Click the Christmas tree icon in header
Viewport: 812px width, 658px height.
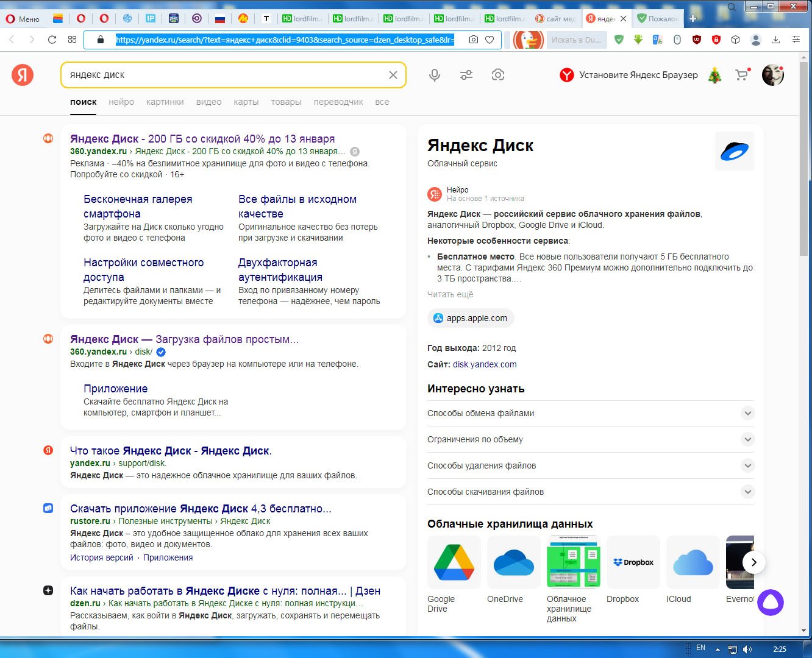click(x=714, y=75)
